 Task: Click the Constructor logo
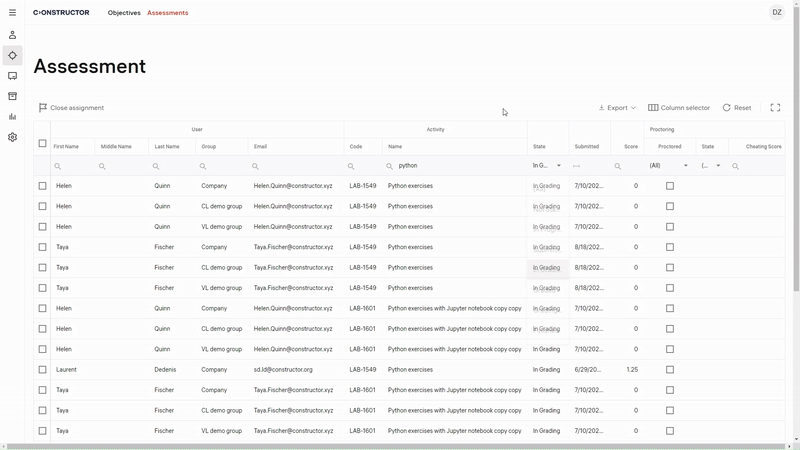(61, 13)
